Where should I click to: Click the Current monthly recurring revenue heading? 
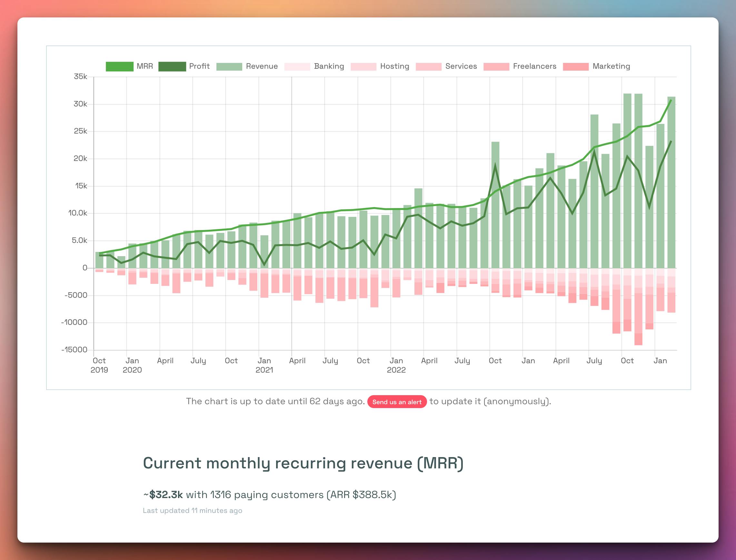coord(303,463)
